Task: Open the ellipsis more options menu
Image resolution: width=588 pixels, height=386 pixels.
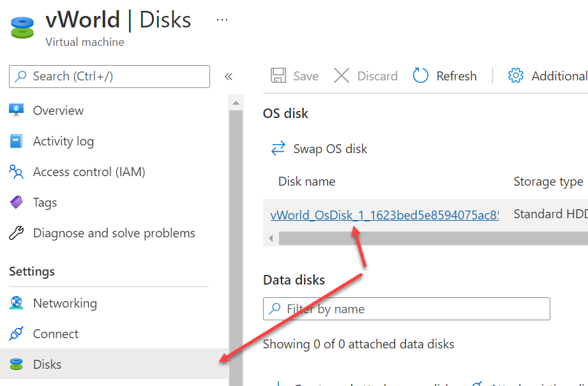Action: click(x=222, y=20)
